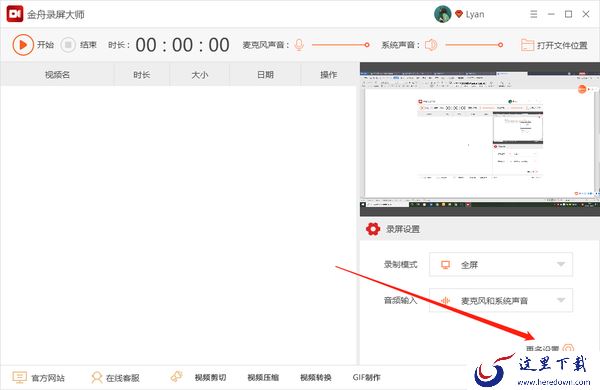Click the 打开文件位置 text link
The image size is (600, 390).
[x=562, y=46]
